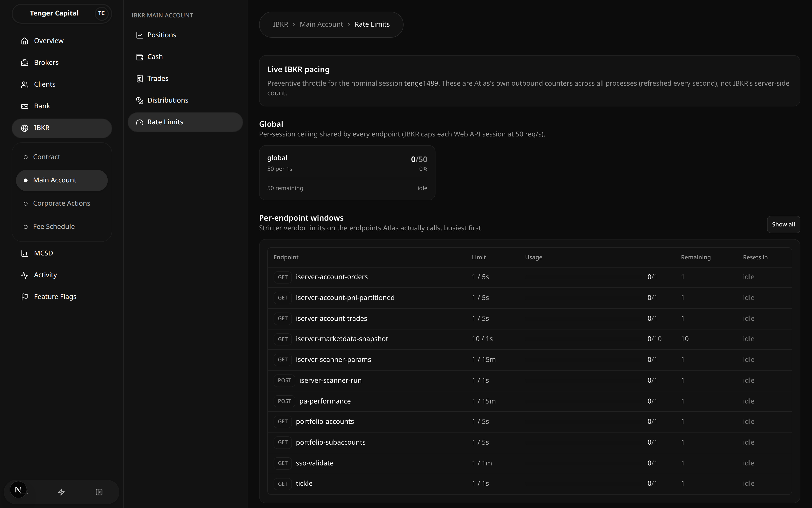Switch to the Distributions tab

(185, 100)
